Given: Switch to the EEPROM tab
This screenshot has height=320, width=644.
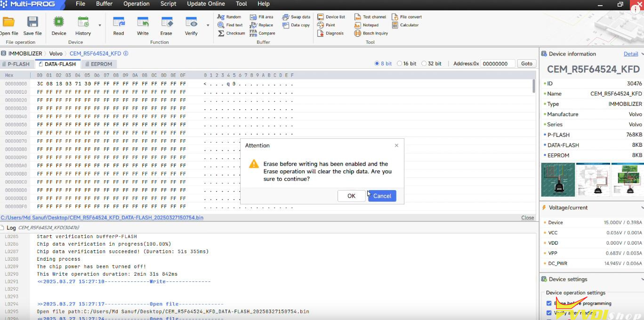Looking at the screenshot, I should click(98, 64).
